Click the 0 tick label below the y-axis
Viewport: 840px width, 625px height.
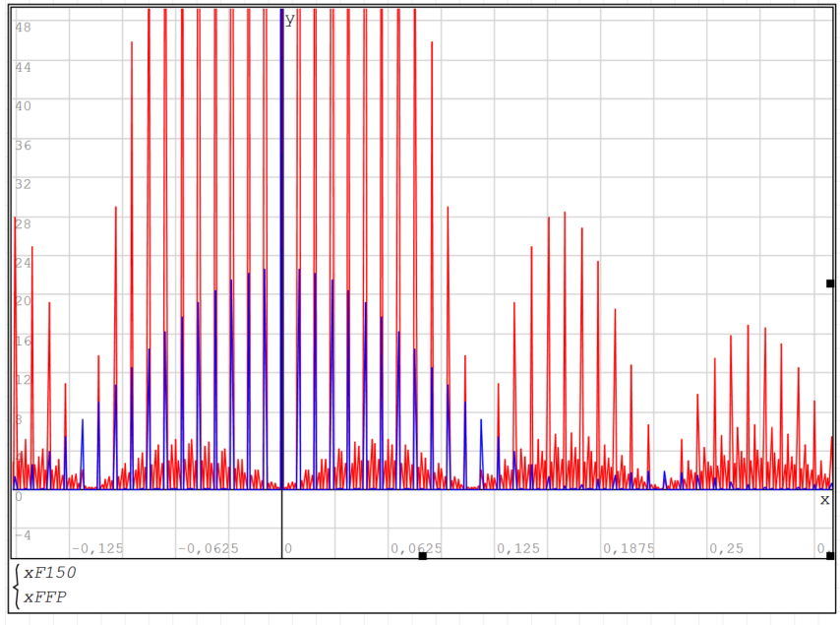coord(288,548)
